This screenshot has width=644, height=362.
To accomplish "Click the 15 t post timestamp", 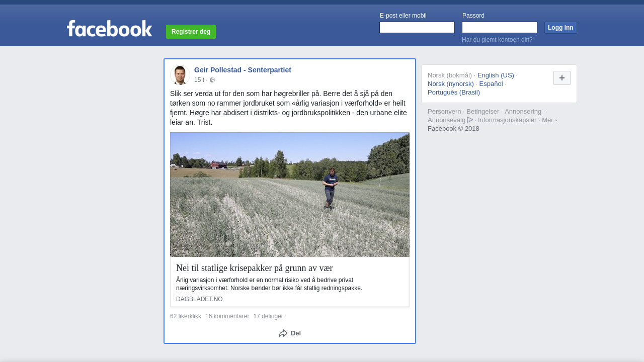I will [199, 80].
